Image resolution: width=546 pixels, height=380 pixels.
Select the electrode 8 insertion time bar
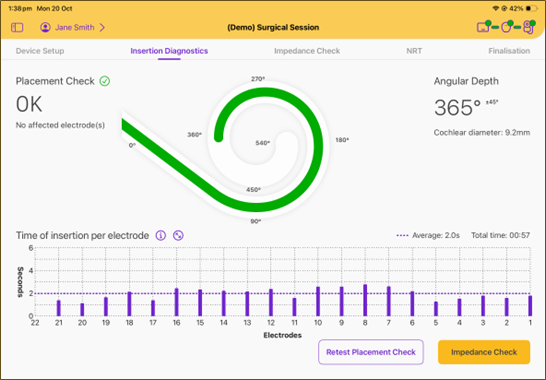(365, 300)
